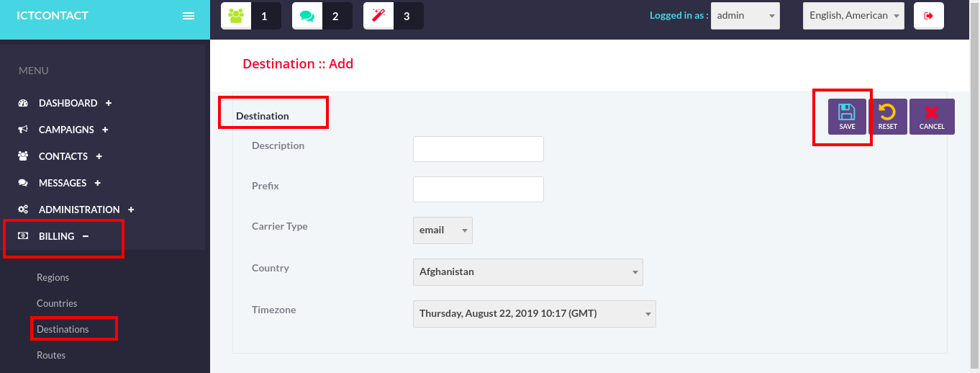Click the Dashboard gauge icon
Screen dimensions: 980x373
pyautogui.click(x=23, y=103)
